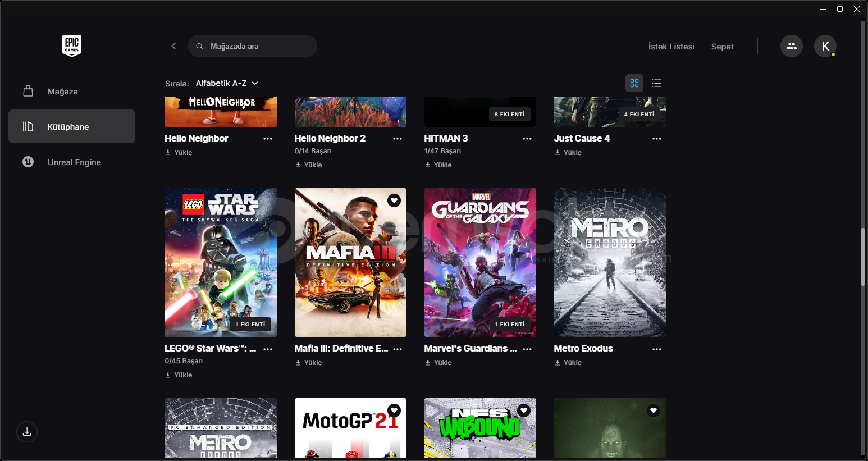Open Mafia III Definitive Edition cover

[x=350, y=262]
